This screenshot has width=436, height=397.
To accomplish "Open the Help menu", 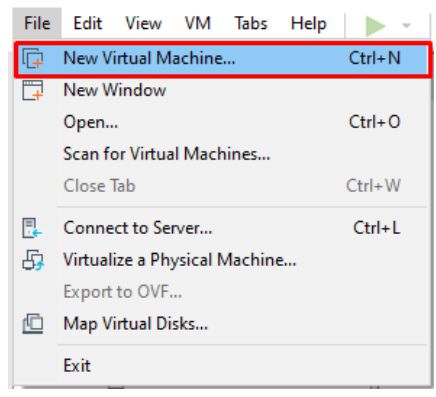I will pyautogui.click(x=308, y=24).
